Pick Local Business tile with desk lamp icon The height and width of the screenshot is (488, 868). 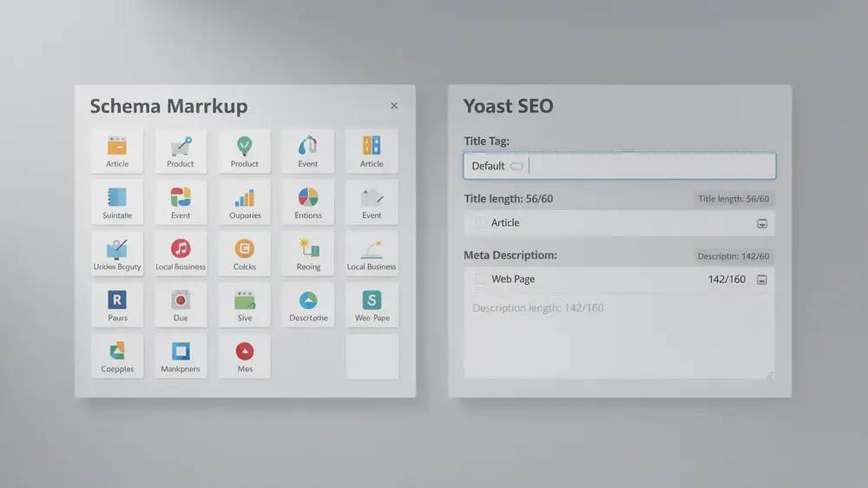click(372, 254)
